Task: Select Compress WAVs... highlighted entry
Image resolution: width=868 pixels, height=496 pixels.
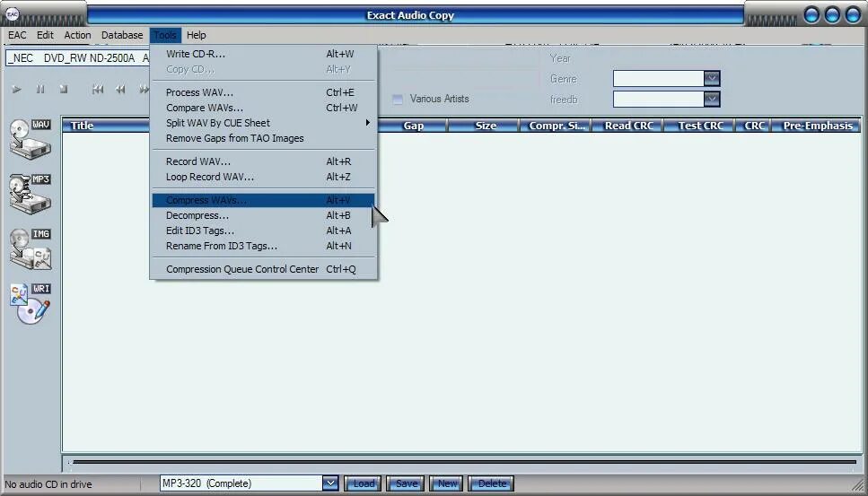Action: [x=263, y=200]
